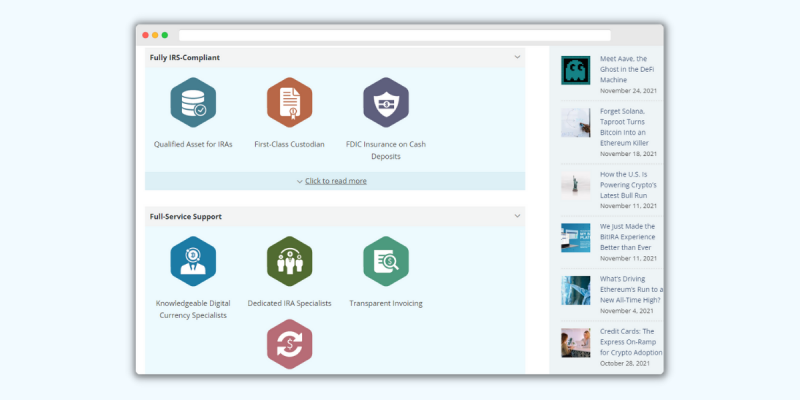Open article 'What's Driving Ethereum's Run'
This screenshot has width=800, height=400.
(x=632, y=289)
